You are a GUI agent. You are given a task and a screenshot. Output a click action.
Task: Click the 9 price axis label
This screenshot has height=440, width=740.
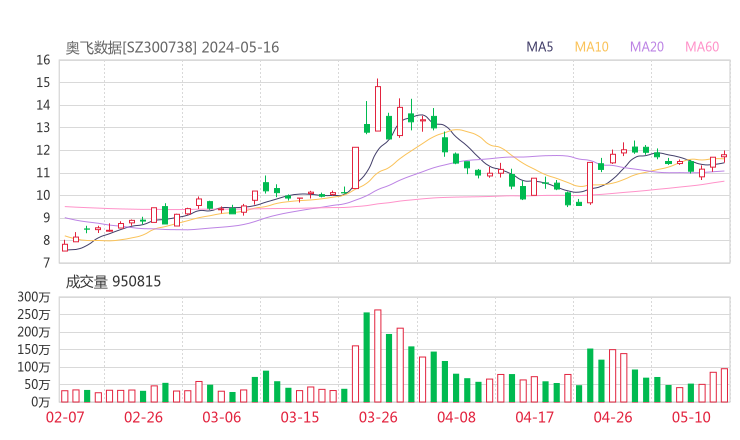(x=46, y=218)
